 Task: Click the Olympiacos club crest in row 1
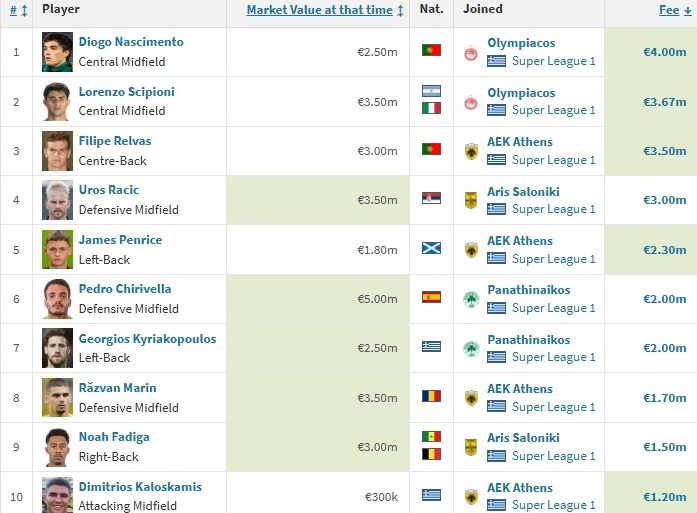point(471,52)
